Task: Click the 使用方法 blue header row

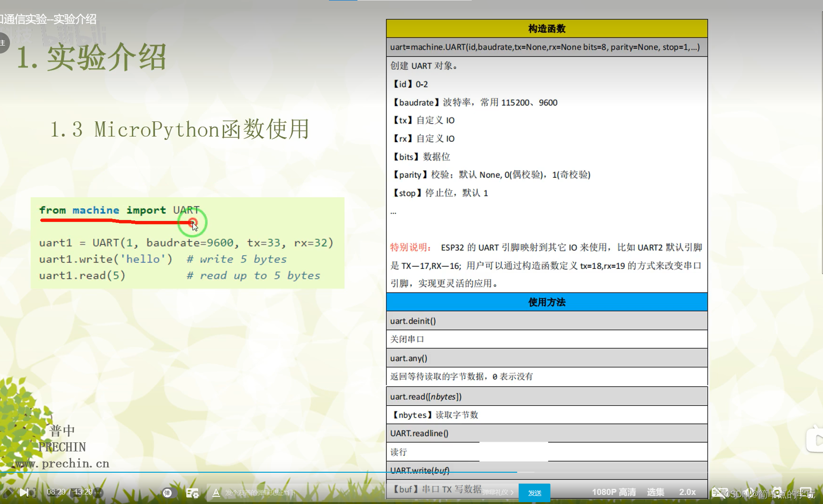Action: pyautogui.click(x=547, y=302)
